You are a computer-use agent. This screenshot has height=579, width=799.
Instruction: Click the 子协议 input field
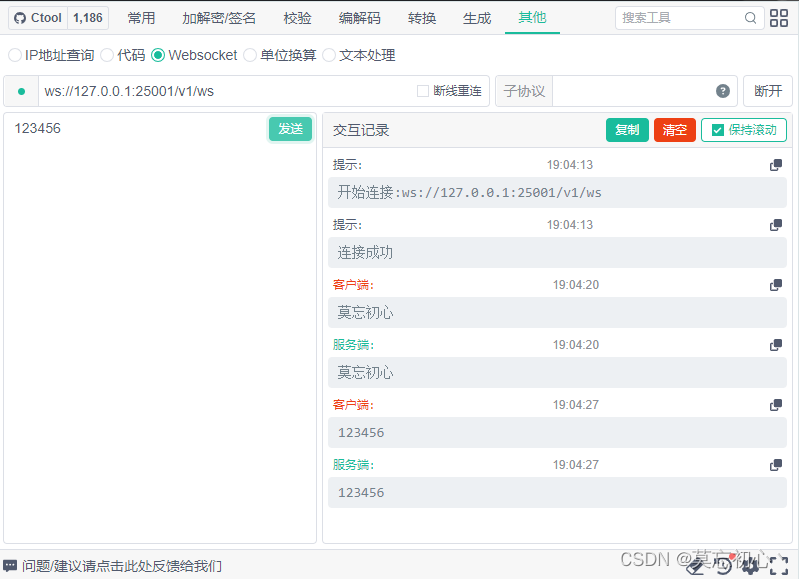click(x=633, y=91)
